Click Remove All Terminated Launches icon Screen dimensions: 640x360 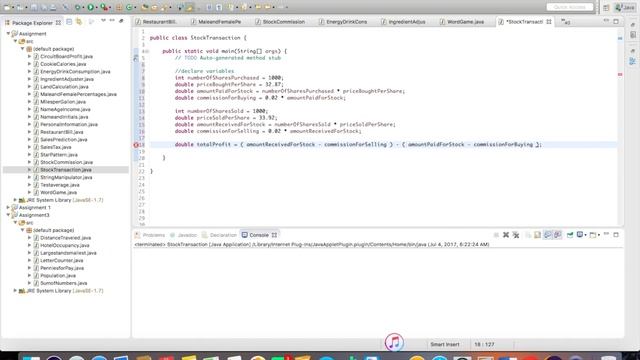(516, 235)
